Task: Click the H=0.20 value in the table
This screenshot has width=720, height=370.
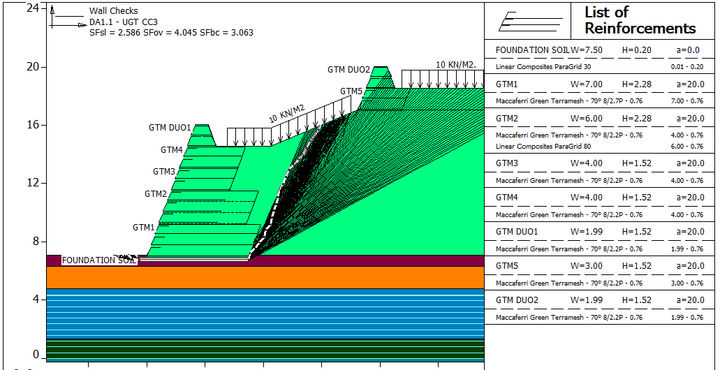Action: 636,50
